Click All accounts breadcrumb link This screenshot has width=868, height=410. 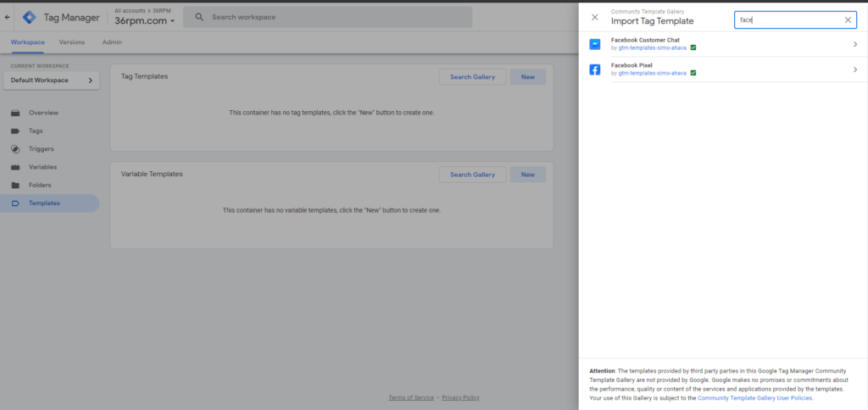[x=129, y=10]
